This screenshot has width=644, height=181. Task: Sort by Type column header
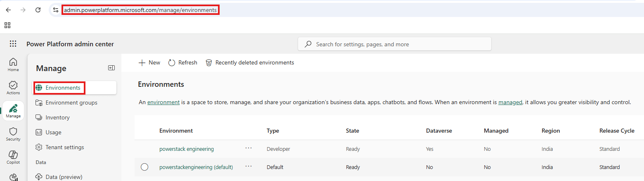point(273,131)
